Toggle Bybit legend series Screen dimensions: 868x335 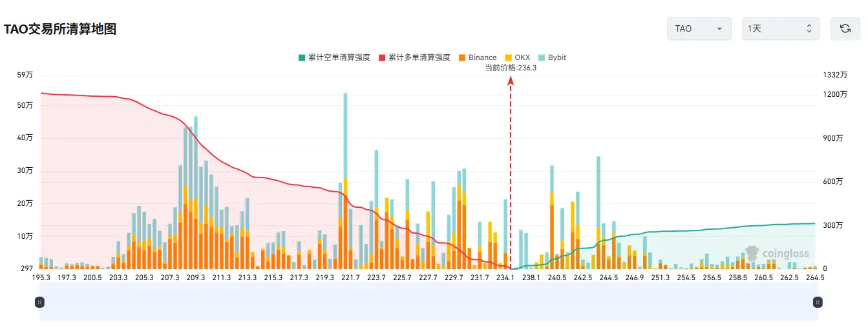click(x=551, y=57)
